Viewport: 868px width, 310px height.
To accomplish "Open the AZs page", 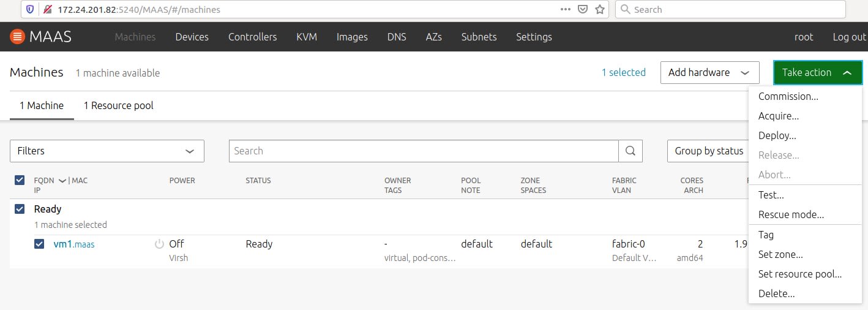I will [433, 37].
